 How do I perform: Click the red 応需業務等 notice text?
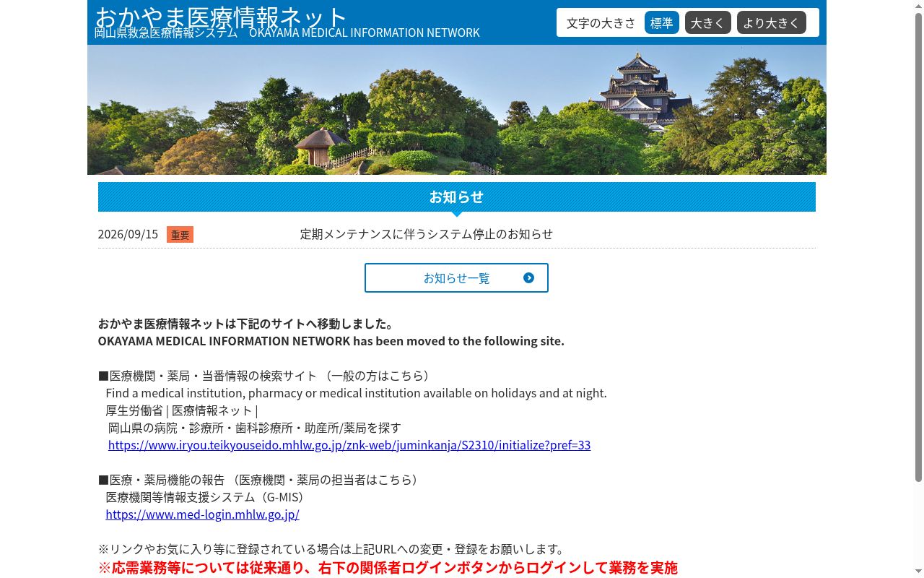point(388,568)
